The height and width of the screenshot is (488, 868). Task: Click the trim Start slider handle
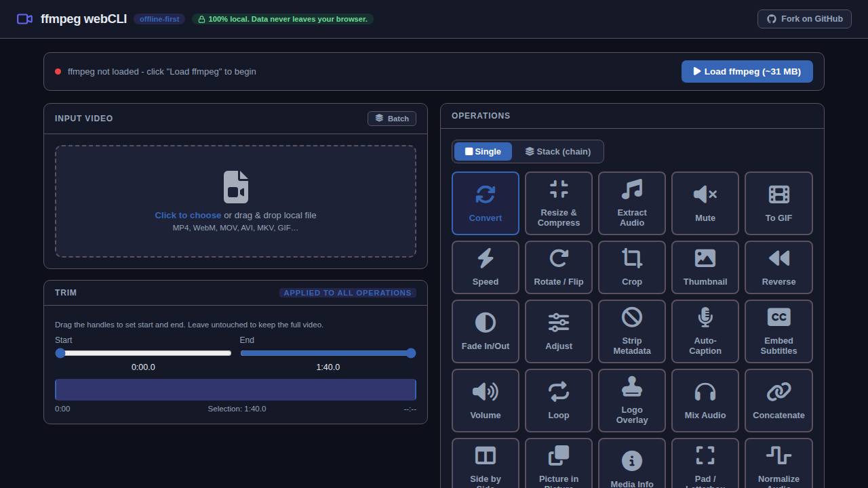(x=60, y=353)
